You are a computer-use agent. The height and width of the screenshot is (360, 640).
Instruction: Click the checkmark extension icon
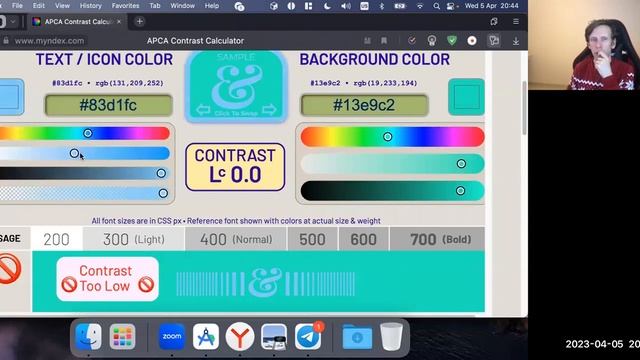(412, 40)
